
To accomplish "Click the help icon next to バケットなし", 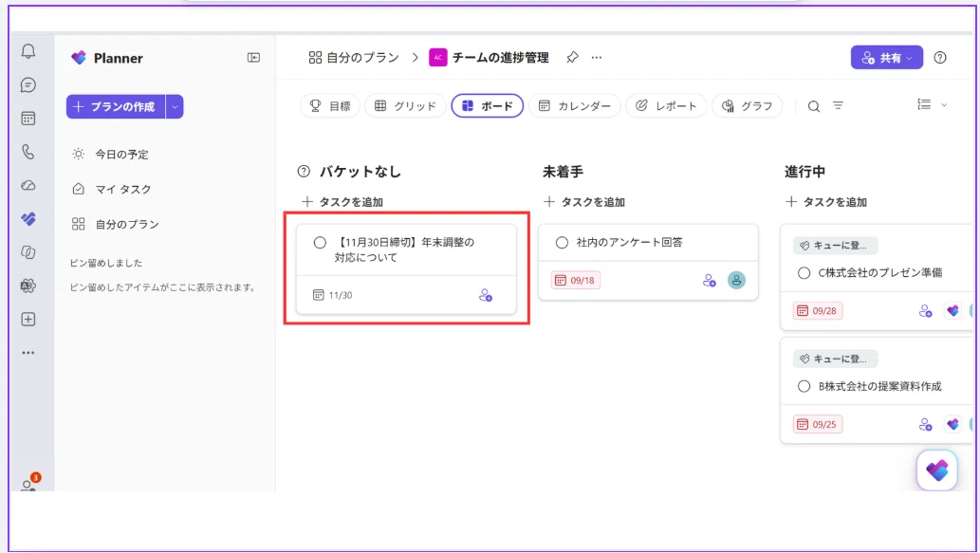I will coord(304,171).
